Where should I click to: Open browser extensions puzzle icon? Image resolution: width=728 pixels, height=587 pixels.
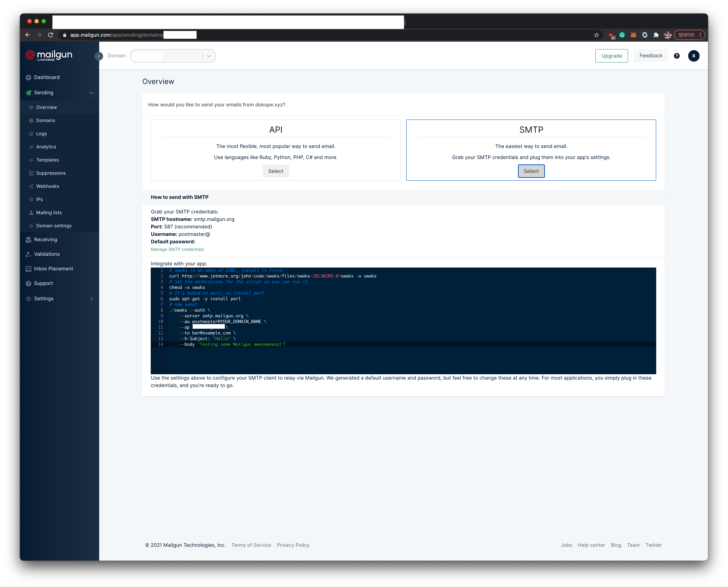656,35
